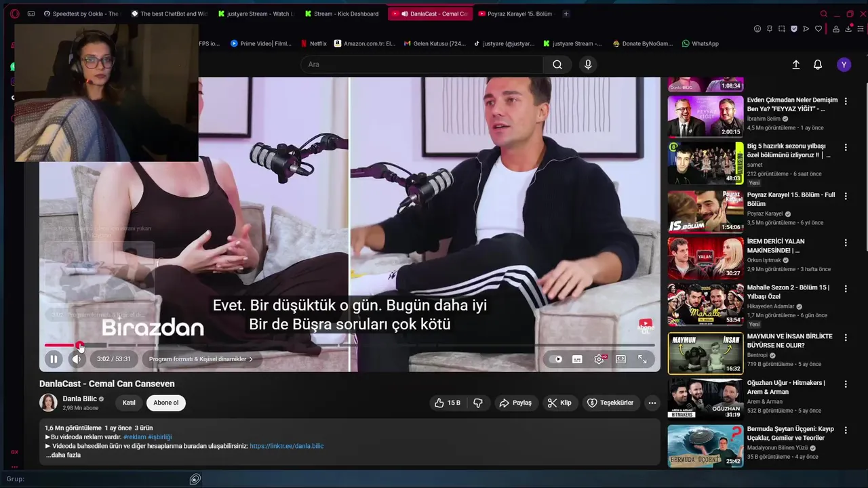The image size is (868, 488).
Task: Subscribe with the Abone ol button
Action: point(166,403)
